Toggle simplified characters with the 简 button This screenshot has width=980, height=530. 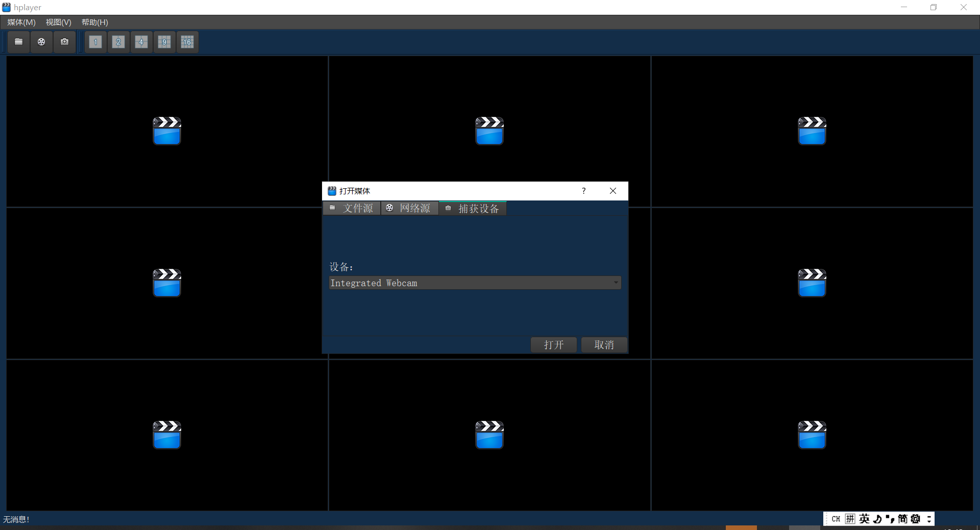coord(903,519)
